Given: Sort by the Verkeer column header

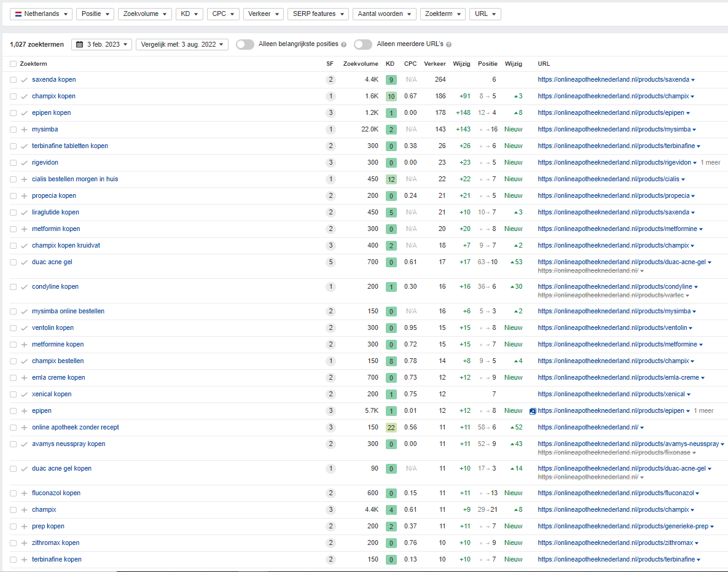Looking at the screenshot, I should [434, 64].
